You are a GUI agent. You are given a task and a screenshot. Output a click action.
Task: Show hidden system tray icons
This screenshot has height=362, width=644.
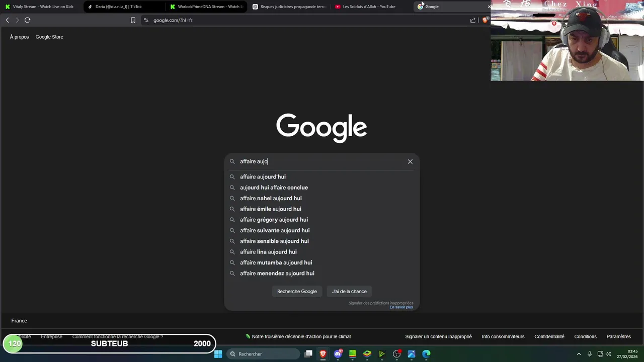(579, 354)
